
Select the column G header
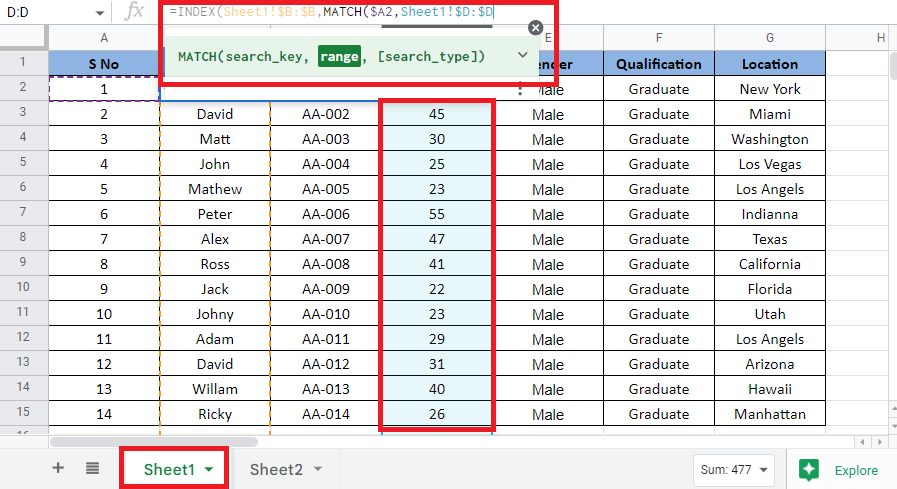point(770,38)
